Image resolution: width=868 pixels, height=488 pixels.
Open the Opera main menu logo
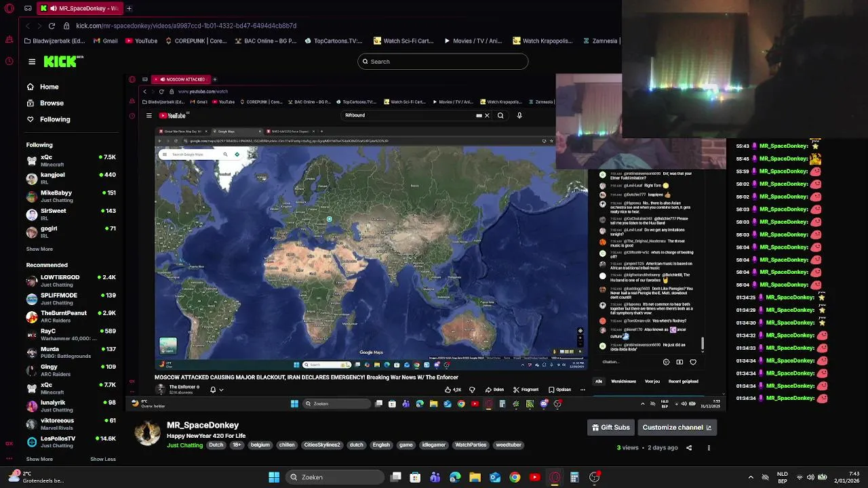[x=9, y=9]
